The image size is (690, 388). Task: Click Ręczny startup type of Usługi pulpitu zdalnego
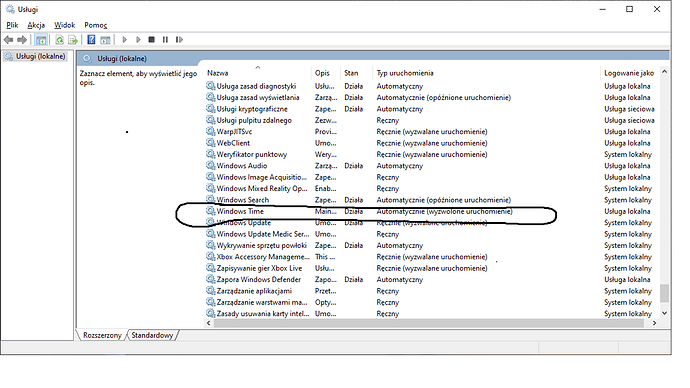(388, 120)
